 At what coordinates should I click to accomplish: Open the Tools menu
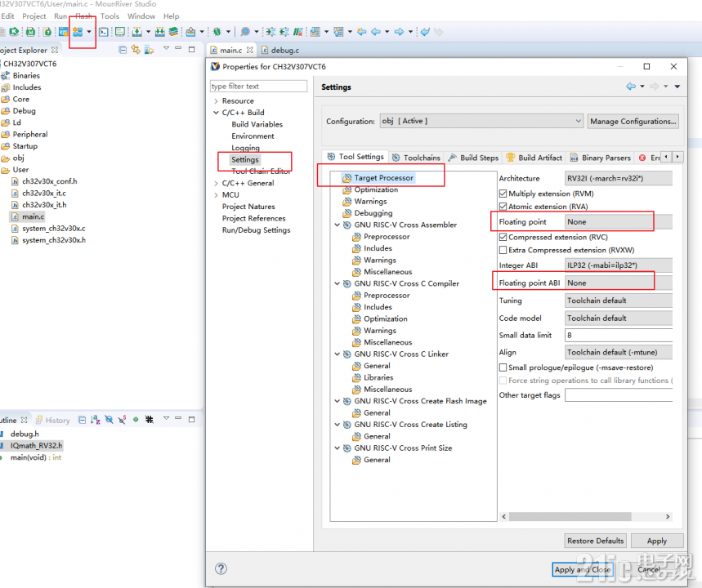point(110,16)
